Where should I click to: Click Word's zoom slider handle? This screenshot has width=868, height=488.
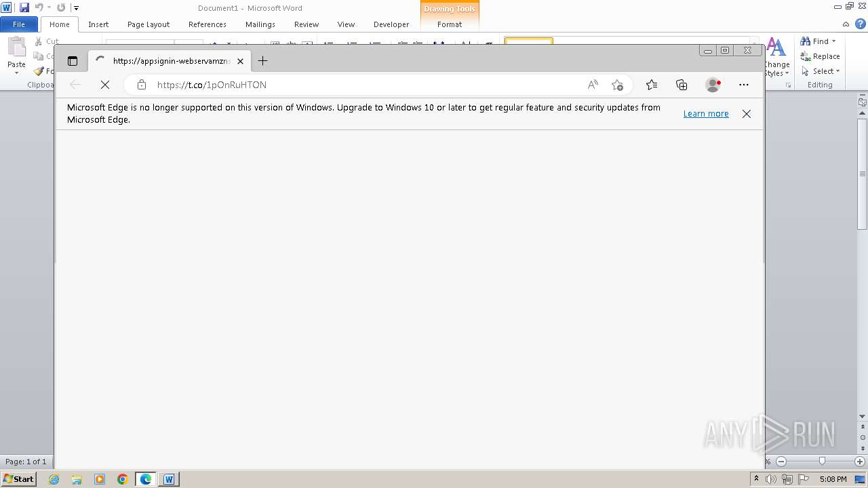tap(822, 462)
